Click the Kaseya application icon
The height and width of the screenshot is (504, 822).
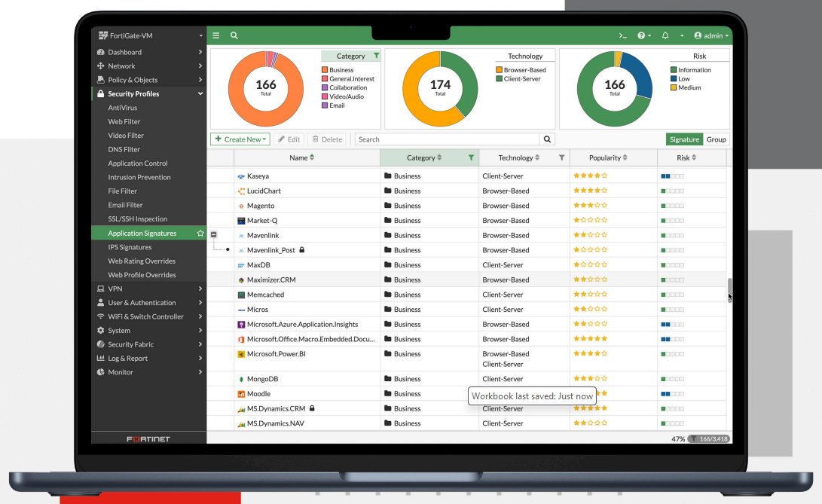tap(241, 176)
